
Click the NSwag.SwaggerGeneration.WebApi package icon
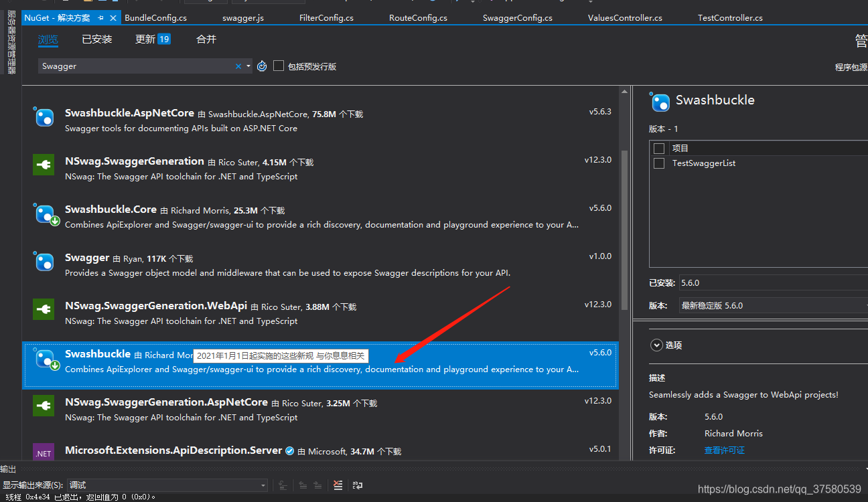click(44, 309)
